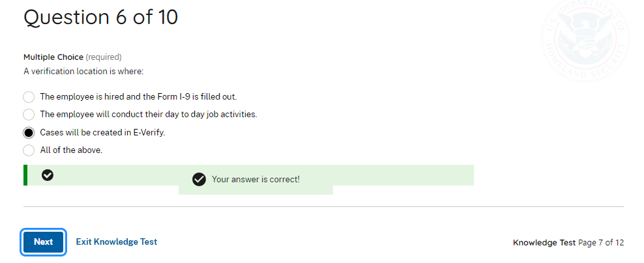Pick the 'All of the above' radio circle
This screenshot has height=263, width=644.
pos(29,150)
